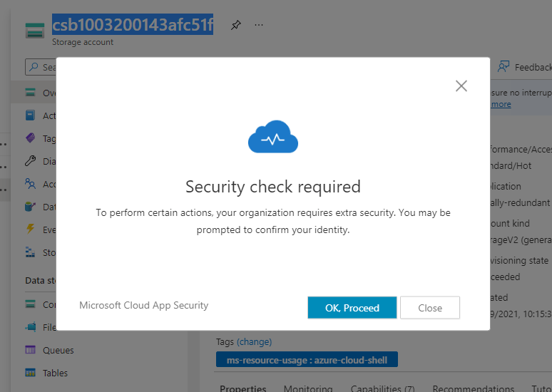Viewport: 552px width, 392px height.
Task: Open the Activity log sidebar icon
Action: tap(30, 115)
